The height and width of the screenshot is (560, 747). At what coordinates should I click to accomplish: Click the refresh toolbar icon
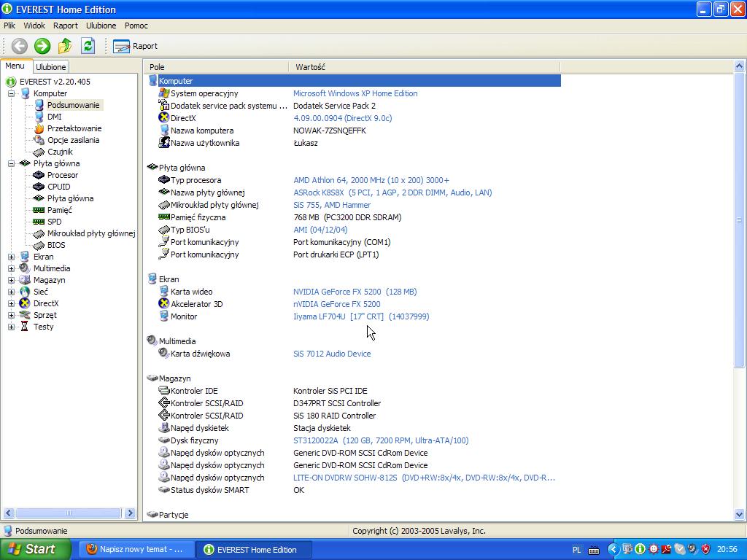[x=88, y=46]
